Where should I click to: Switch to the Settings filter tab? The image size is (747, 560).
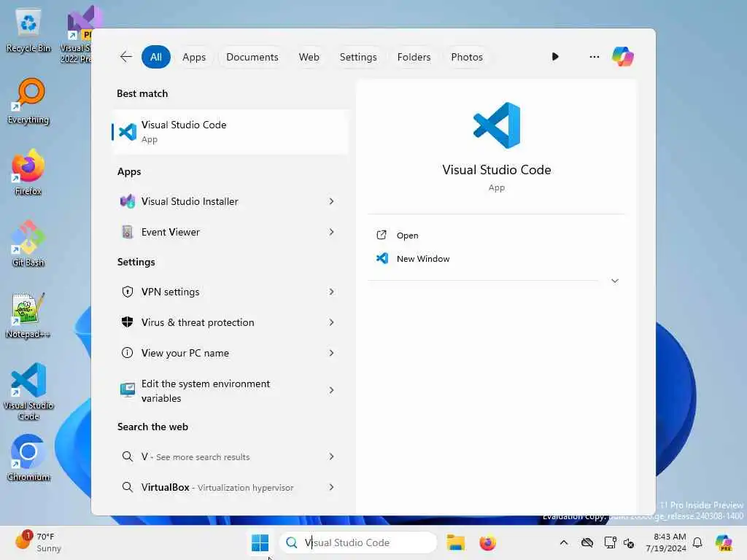[x=358, y=57]
